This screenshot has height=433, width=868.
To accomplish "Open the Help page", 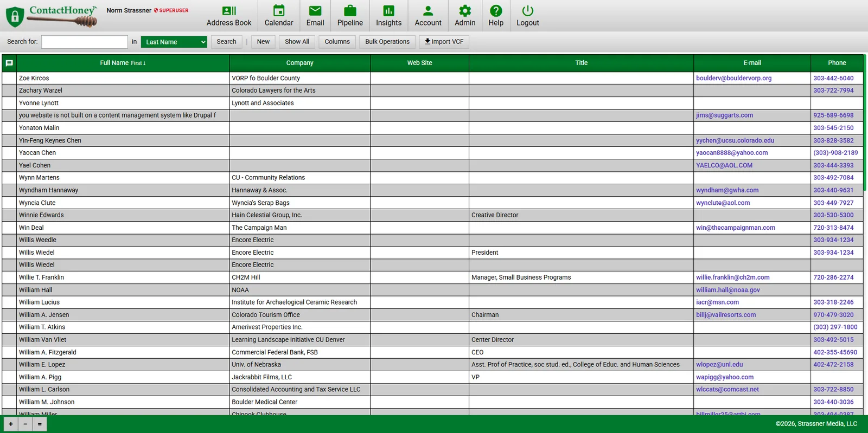I will pos(496,16).
